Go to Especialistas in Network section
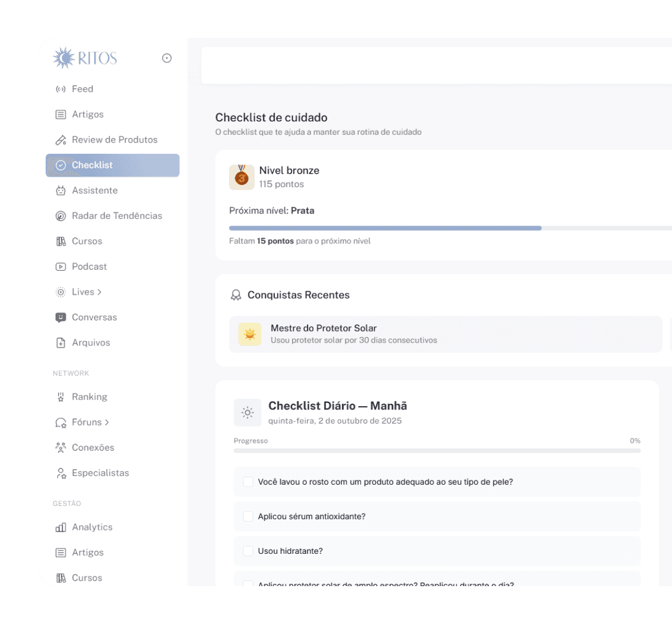 100,473
